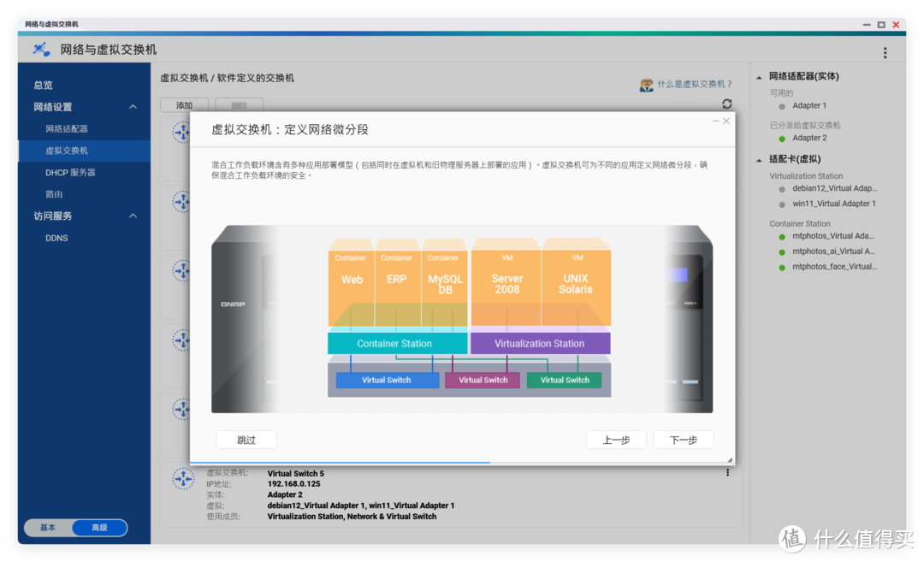Image resolution: width=924 pixels, height=562 pixels.
Task: Switch to Basic mode toggle
Action: 48,528
